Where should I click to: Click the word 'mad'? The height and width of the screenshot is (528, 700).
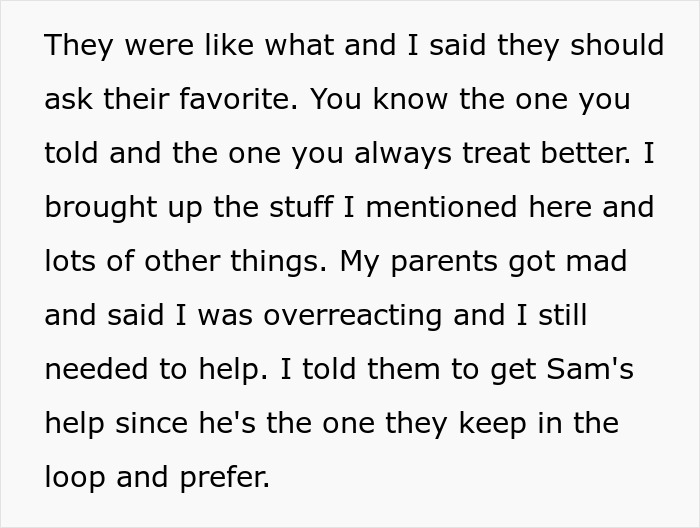[x=596, y=261]
